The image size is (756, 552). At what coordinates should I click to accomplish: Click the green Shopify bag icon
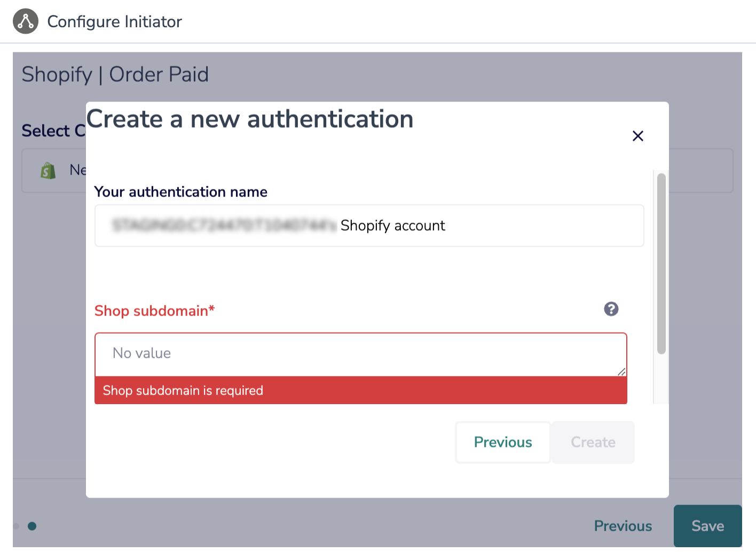(48, 171)
